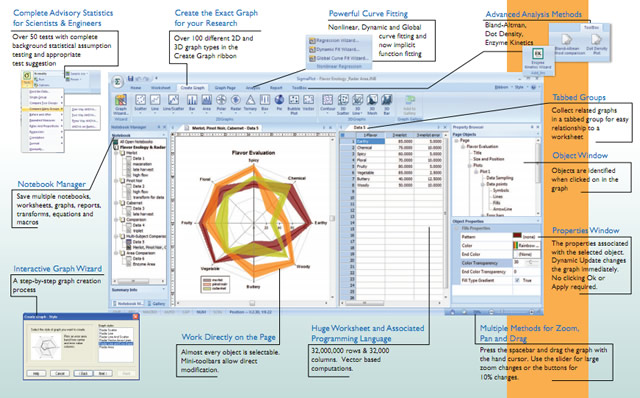Open the Graph Wizard from the ribbon
Viewport: 640px width, 398px height.
(x=120, y=105)
